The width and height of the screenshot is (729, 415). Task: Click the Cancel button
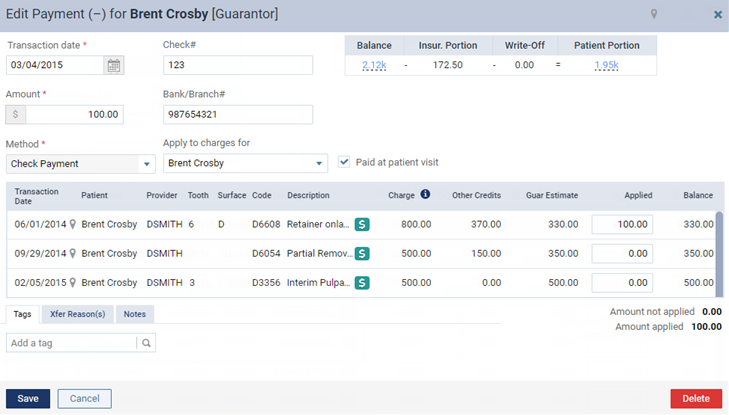(x=84, y=398)
